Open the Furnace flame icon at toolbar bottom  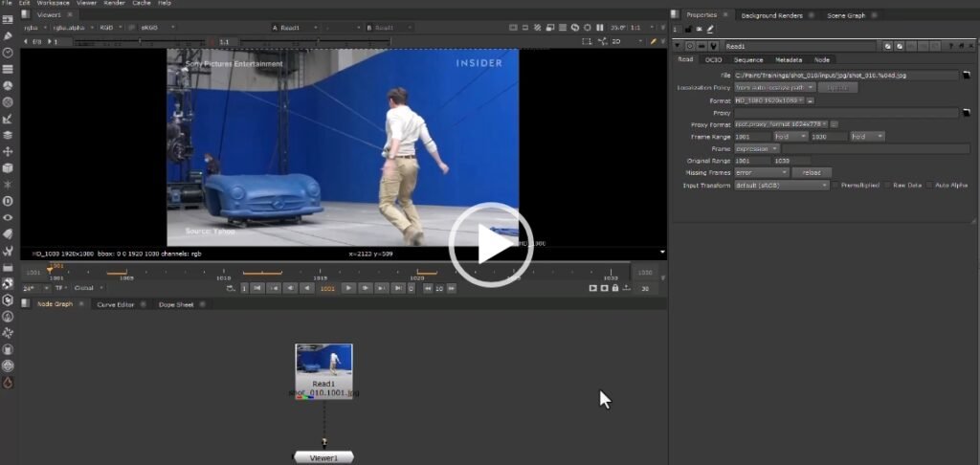tap(8, 383)
